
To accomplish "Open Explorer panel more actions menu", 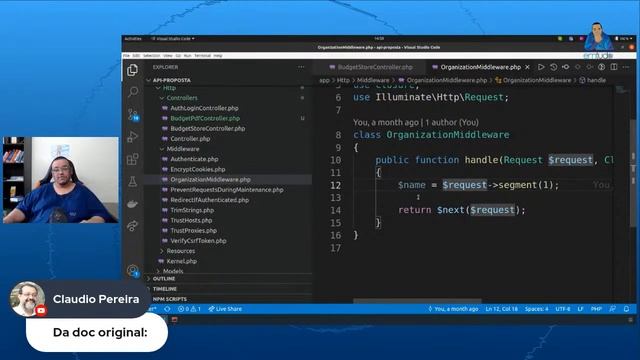I will click(x=301, y=67).
